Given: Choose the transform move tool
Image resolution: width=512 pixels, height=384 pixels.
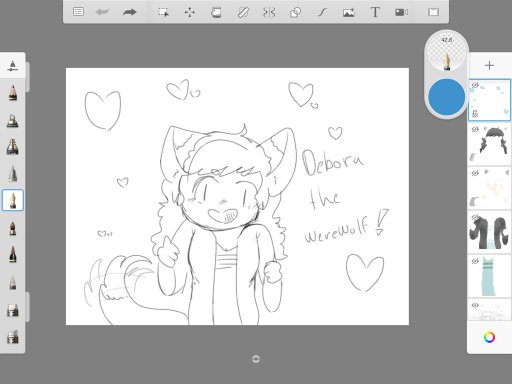Looking at the screenshot, I should (x=190, y=12).
